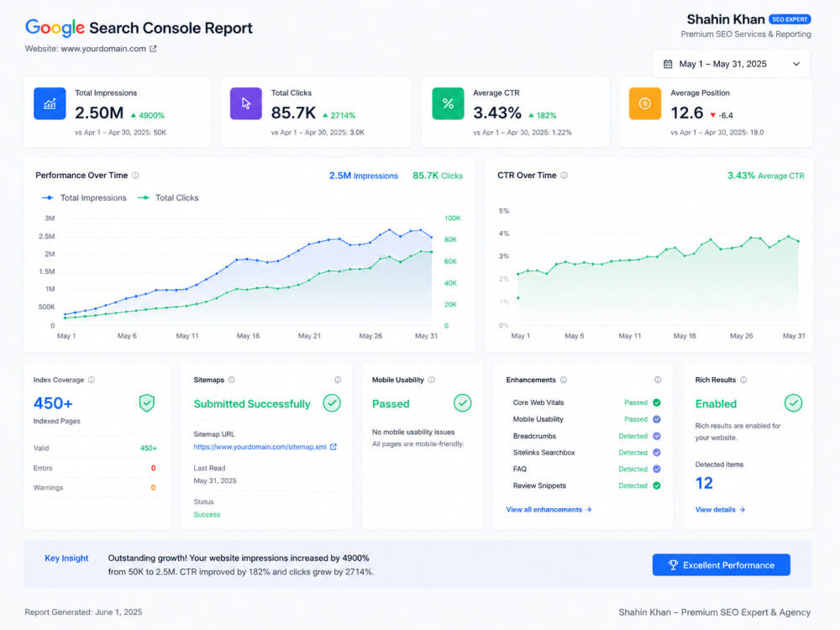The width and height of the screenshot is (840, 630).
Task: Click the green shield icon in Index Coverage
Action: tap(147, 403)
